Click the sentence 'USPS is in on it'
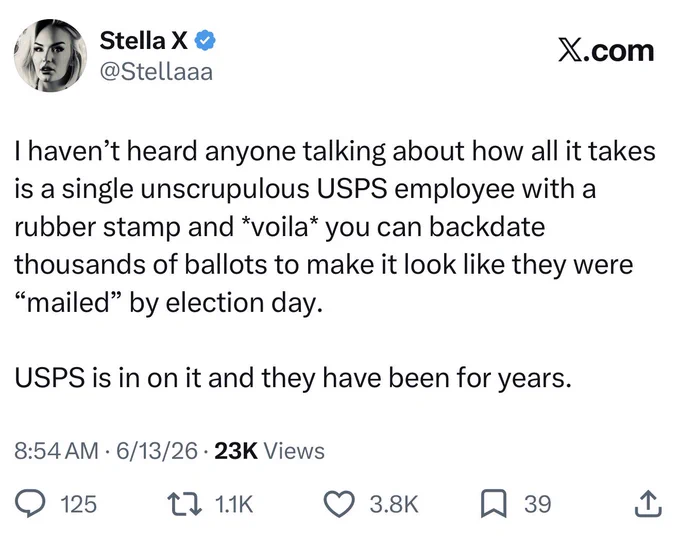The image size is (680, 548). 108,378
